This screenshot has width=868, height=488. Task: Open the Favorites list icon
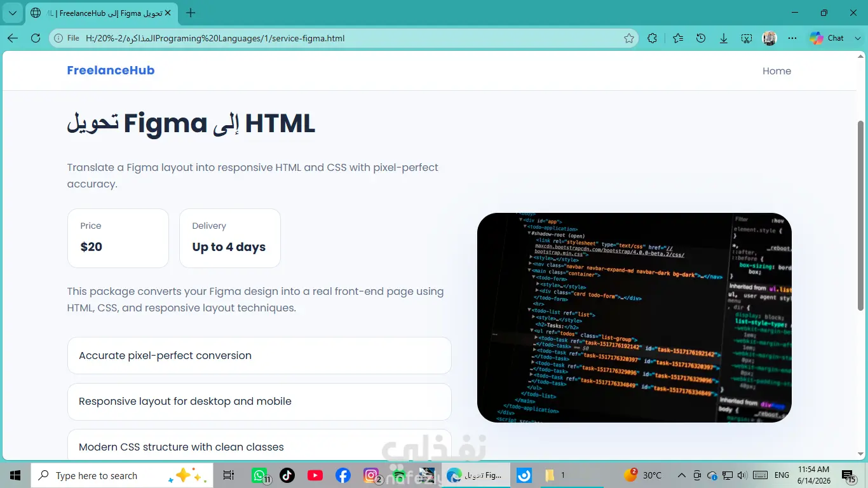click(x=678, y=38)
